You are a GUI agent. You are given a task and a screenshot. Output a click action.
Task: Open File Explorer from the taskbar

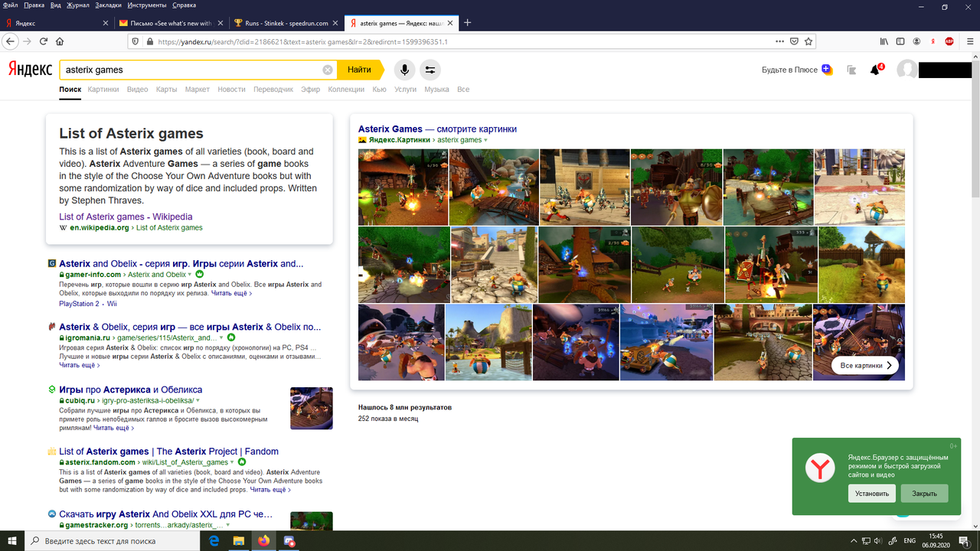pyautogui.click(x=238, y=541)
